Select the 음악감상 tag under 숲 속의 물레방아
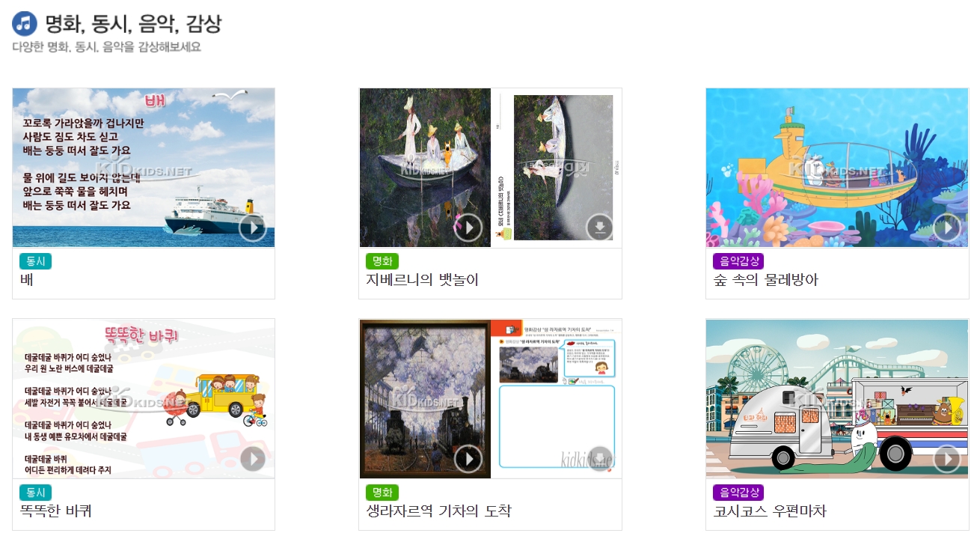This screenshot has width=980, height=542. click(738, 261)
